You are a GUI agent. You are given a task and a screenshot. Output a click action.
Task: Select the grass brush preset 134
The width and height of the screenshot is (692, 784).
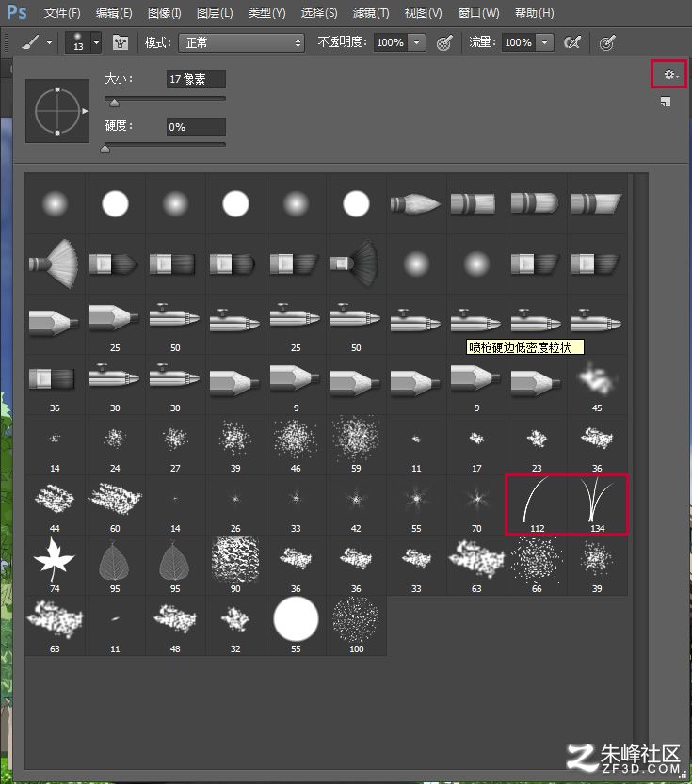coord(597,505)
